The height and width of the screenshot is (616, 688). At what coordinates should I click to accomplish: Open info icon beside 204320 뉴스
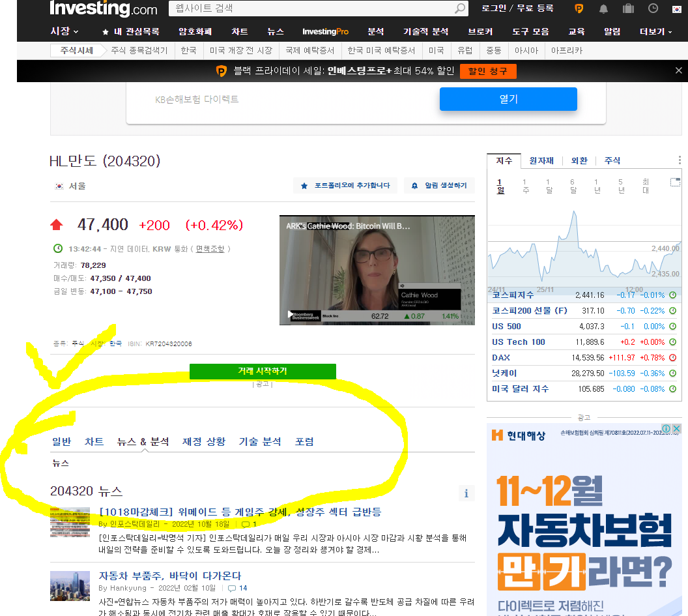[x=466, y=493]
